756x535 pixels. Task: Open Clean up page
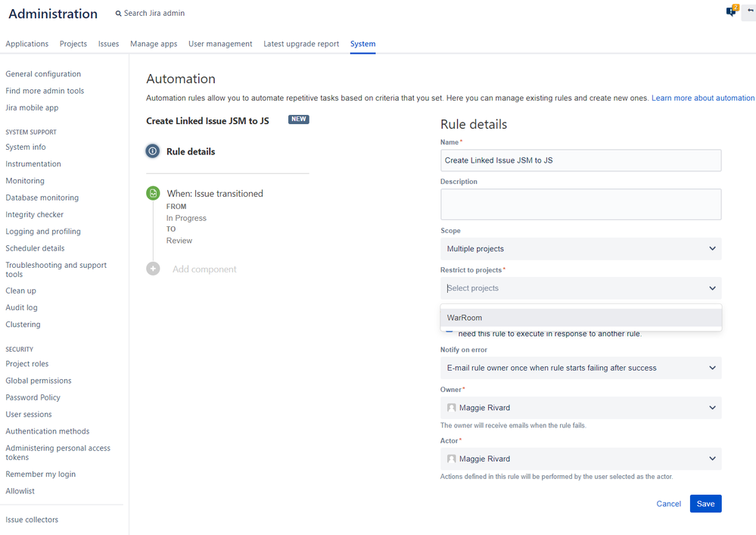(20, 291)
